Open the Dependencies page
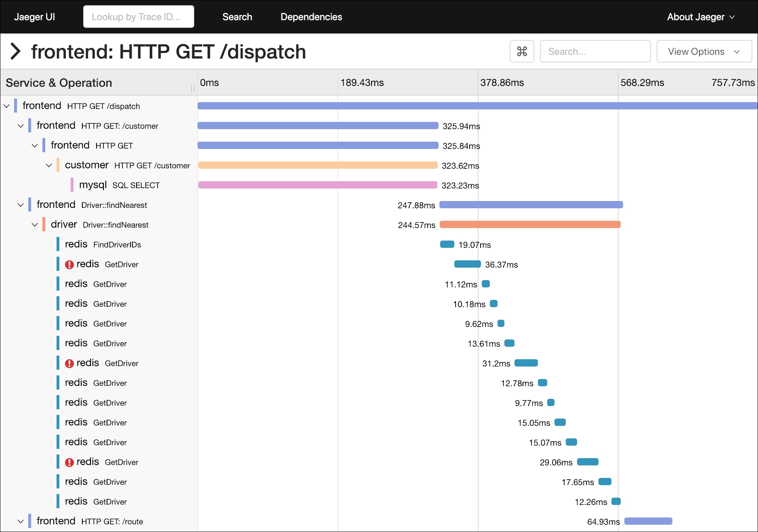The height and width of the screenshot is (532, 758). pyautogui.click(x=311, y=17)
